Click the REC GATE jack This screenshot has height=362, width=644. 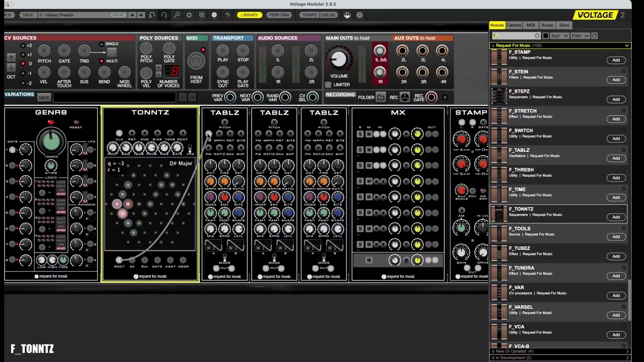coord(431,97)
